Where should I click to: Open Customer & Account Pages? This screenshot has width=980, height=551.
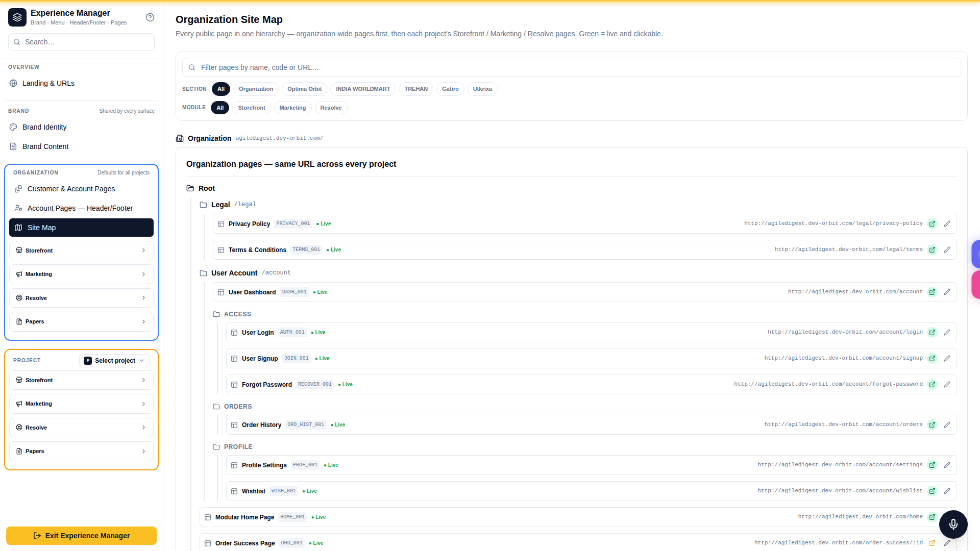[81, 189]
